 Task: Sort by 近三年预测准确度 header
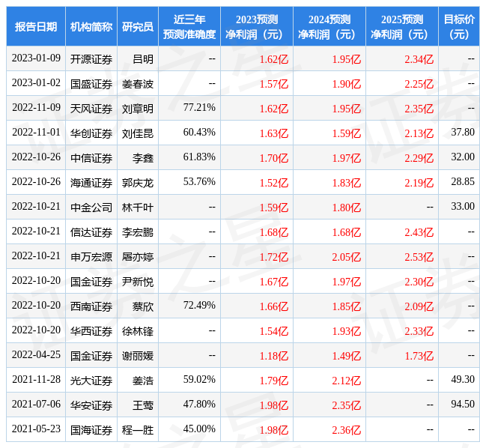[189, 26]
